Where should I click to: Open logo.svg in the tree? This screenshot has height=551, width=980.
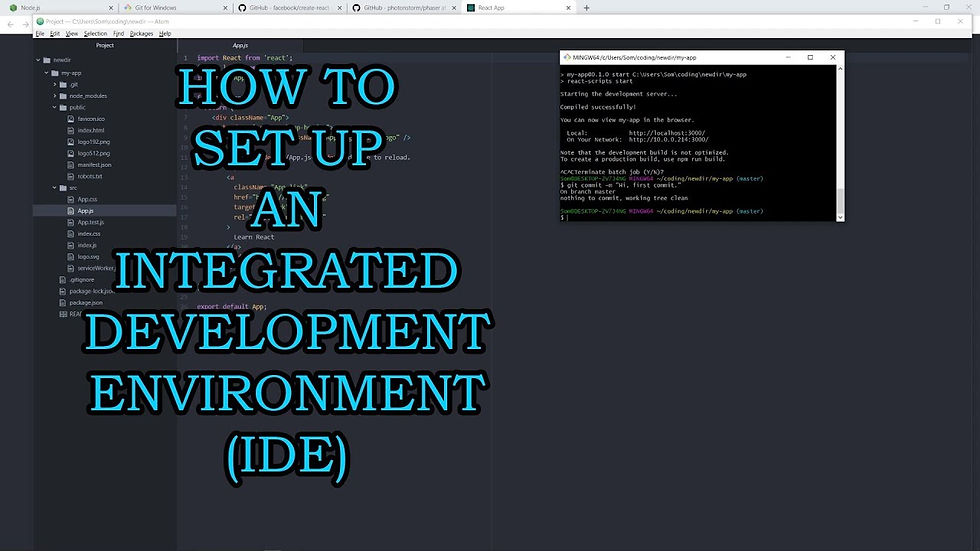pos(89,257)
